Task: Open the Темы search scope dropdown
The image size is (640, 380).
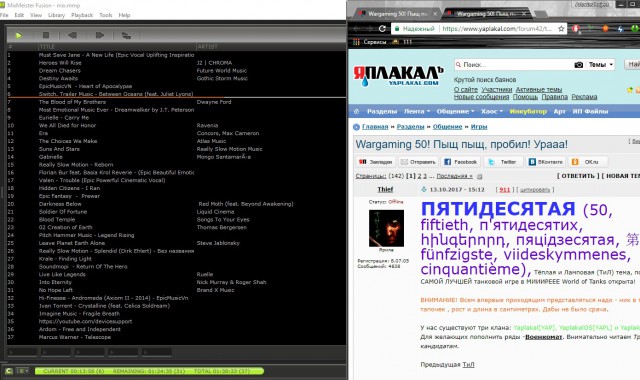Action: (600, 64)
